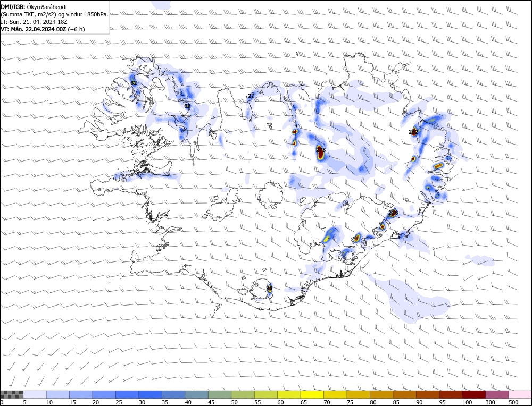The height and width of the screenshot is (406, 532).
Task: Click the legend tick label '500'
Action: tap(513, 402)
